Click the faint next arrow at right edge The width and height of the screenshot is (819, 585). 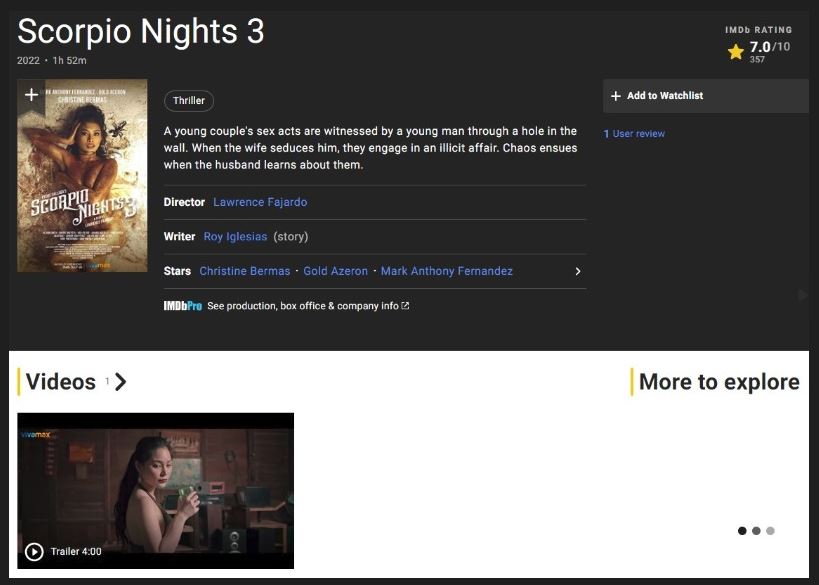point(802,295)
